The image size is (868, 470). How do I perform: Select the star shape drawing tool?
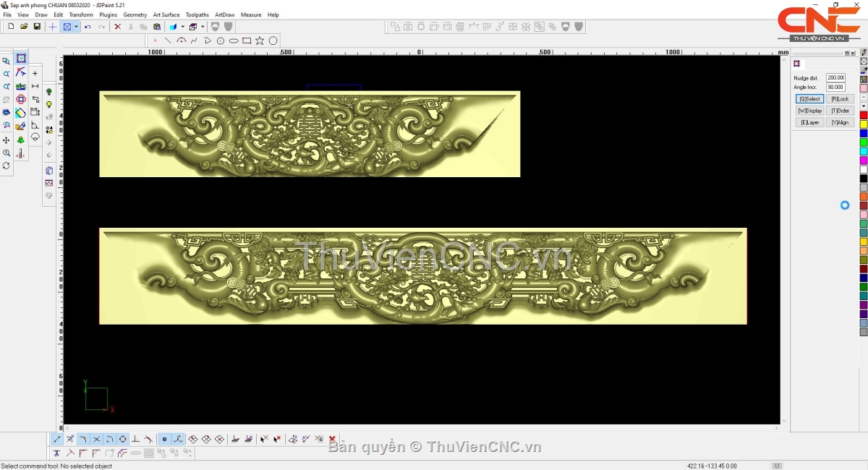(260, 40)
